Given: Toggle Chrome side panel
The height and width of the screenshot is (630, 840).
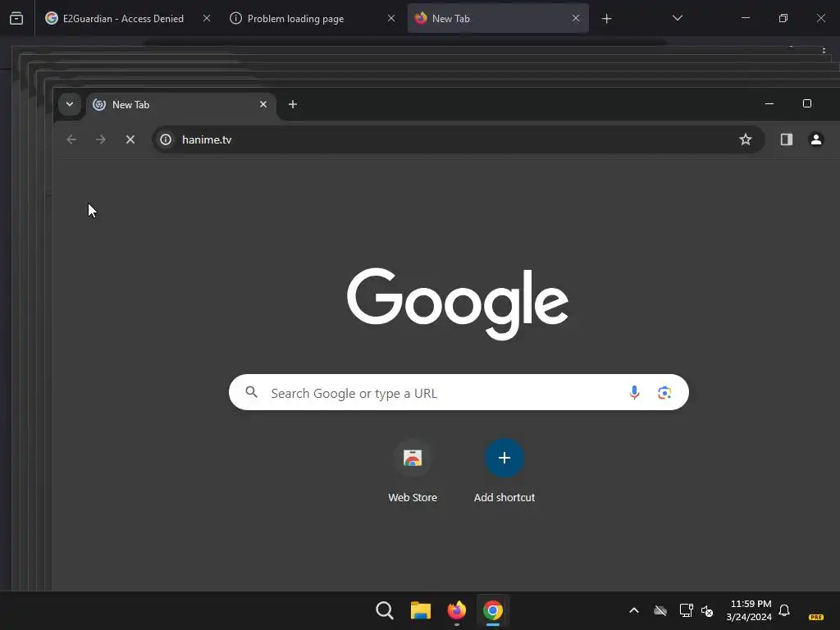Looking at the screenshot, I should pyautogui.click(x=787, y=139).
